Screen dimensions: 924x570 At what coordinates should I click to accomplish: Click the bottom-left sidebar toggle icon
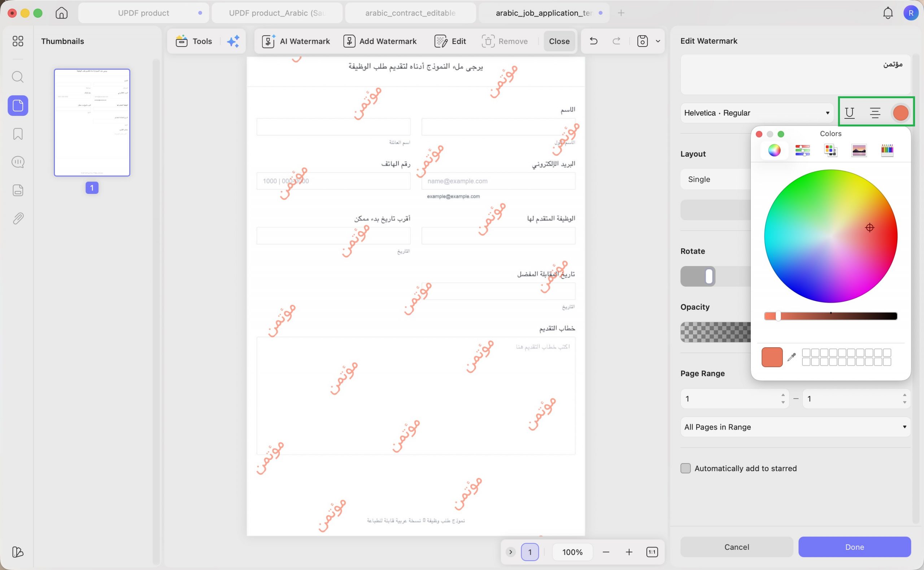18,552
